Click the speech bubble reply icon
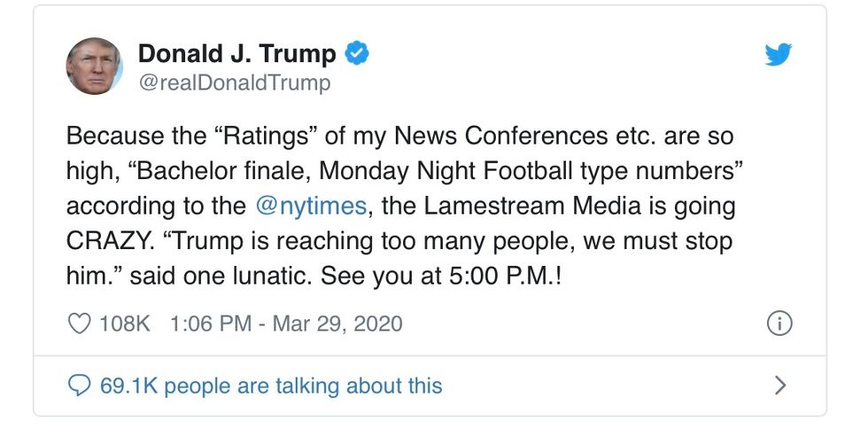This screenshot has width=868, height=437. coord(80,386)
